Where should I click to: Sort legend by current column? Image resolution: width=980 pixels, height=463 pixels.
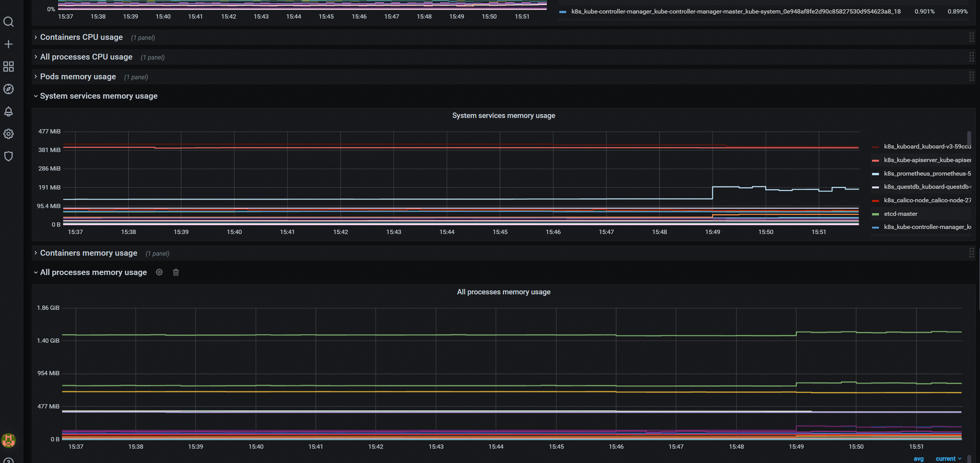945,459
